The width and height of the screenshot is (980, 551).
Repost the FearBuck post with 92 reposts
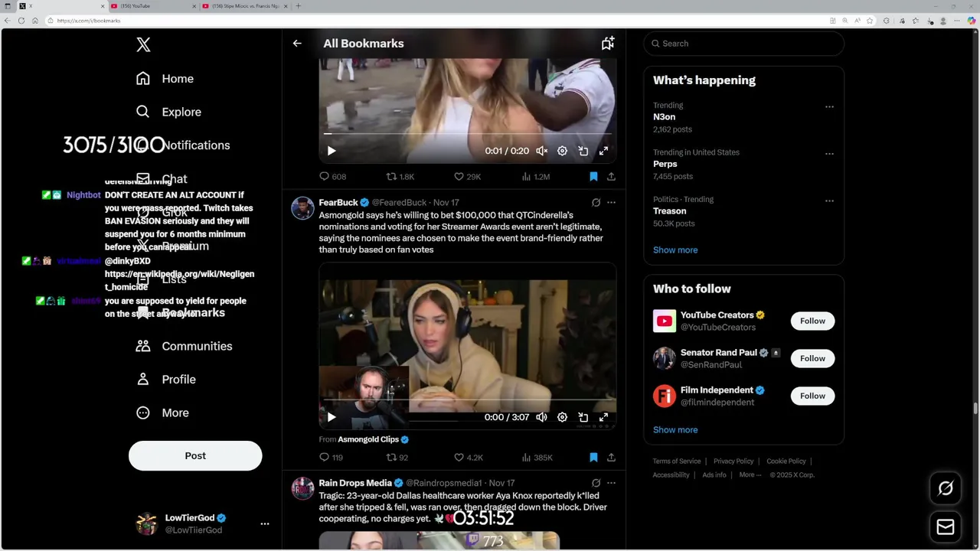[x=397, y=458]
